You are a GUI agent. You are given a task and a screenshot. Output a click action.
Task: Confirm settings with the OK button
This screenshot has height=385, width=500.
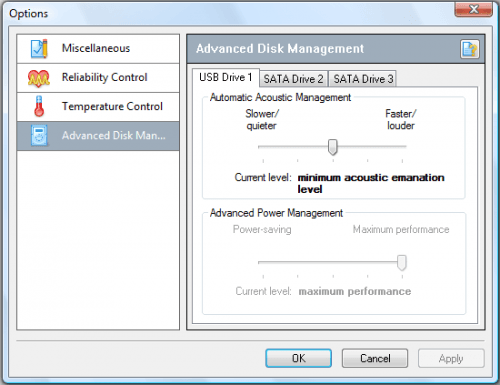pyautogui.click(x=298, y=358)
